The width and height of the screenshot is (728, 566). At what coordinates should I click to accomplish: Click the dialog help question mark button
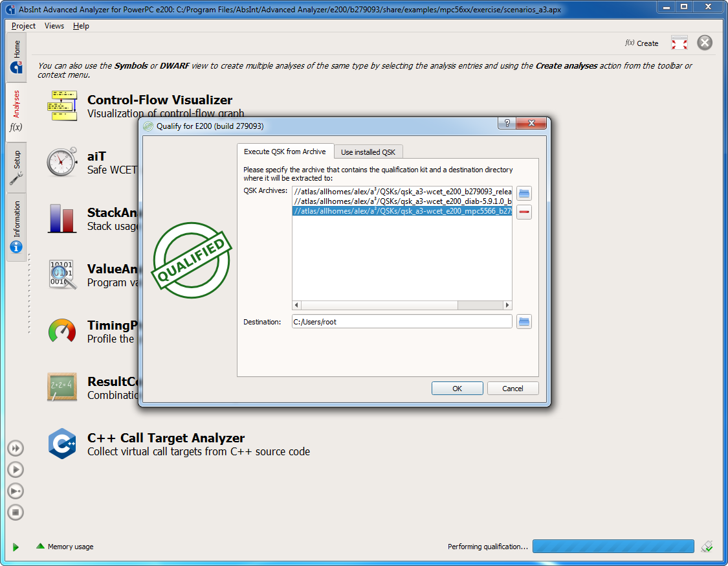(x=507, y=123)
